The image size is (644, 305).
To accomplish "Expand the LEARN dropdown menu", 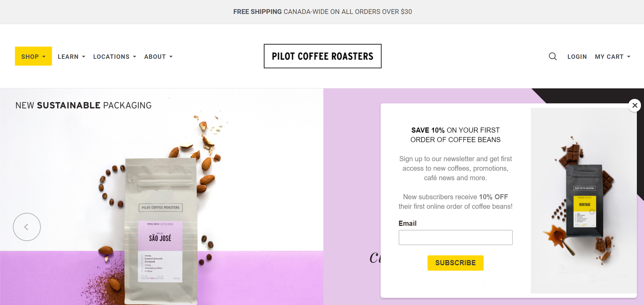I will tap(71, 57).
